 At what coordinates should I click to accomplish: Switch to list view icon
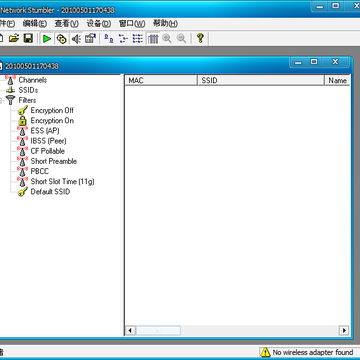pyautogui.click(x=138, y=39)
